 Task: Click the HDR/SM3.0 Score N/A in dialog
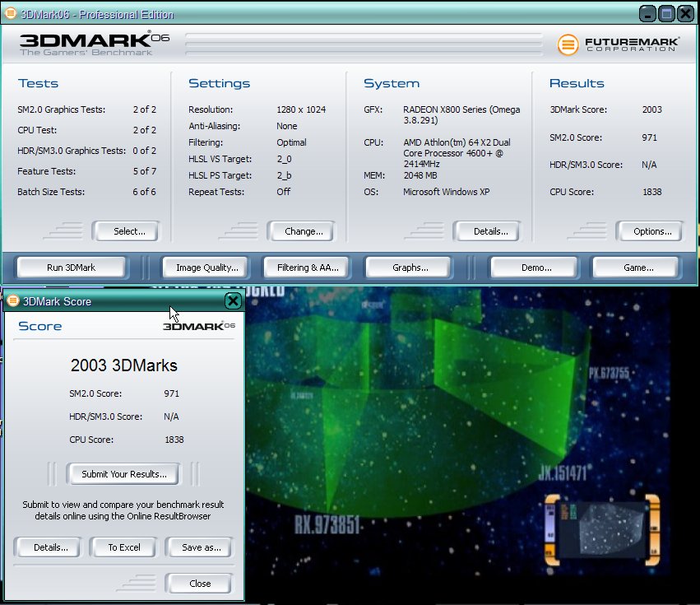tap(171, 417)
